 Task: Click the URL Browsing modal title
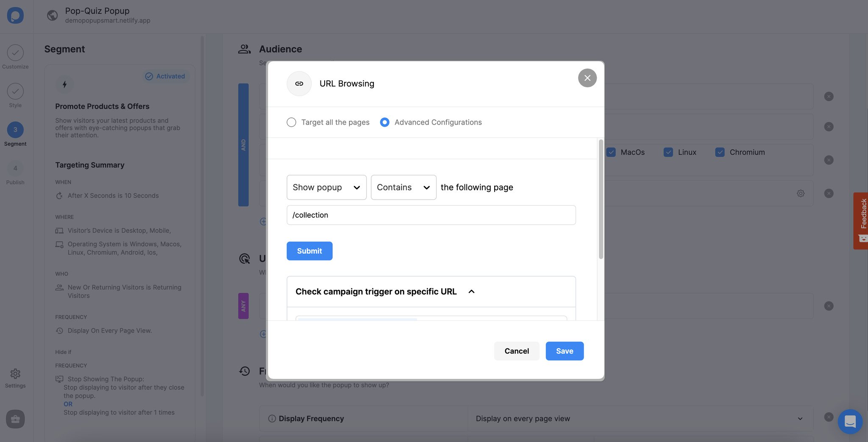pyautogui.click(x=347, y=83)
